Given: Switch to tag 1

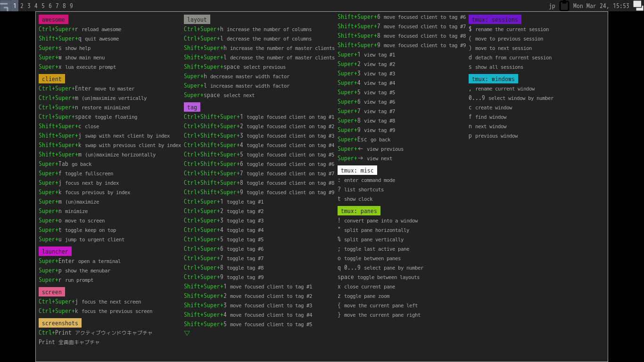Looking at the screenshot, I should (x=15, y=6).
